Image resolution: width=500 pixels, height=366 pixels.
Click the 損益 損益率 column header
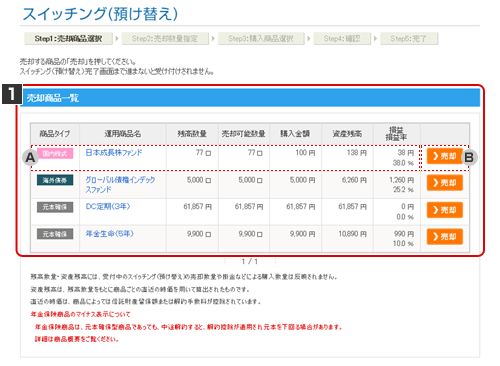pos(397,134)
